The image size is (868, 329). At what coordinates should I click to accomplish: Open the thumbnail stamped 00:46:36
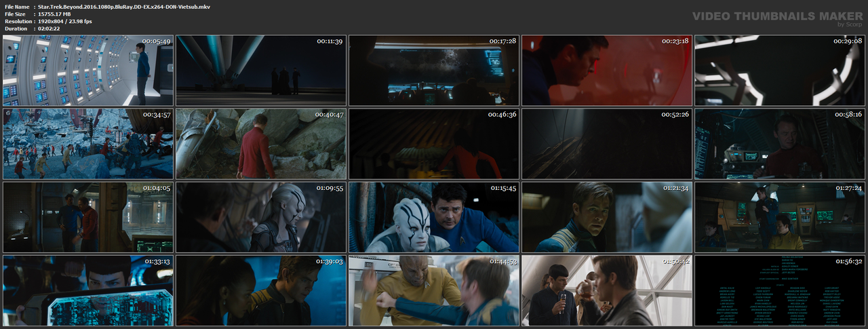click(x=434, y=144)
